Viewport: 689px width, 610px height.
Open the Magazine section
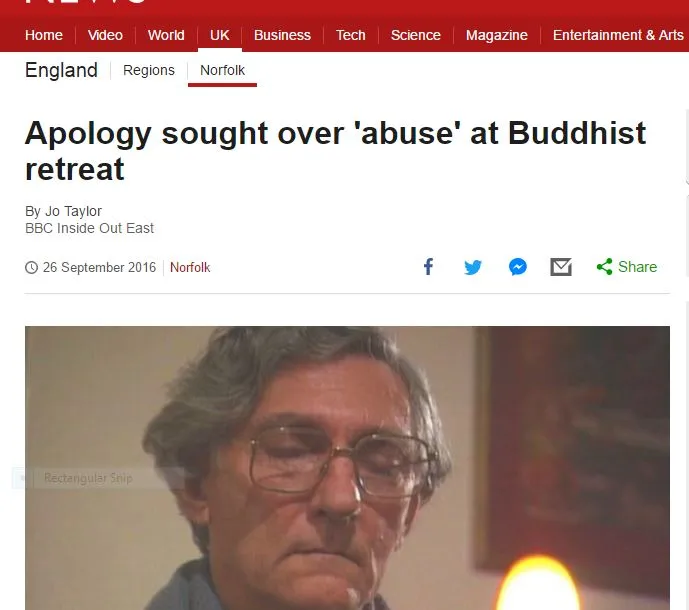point(497,35)
